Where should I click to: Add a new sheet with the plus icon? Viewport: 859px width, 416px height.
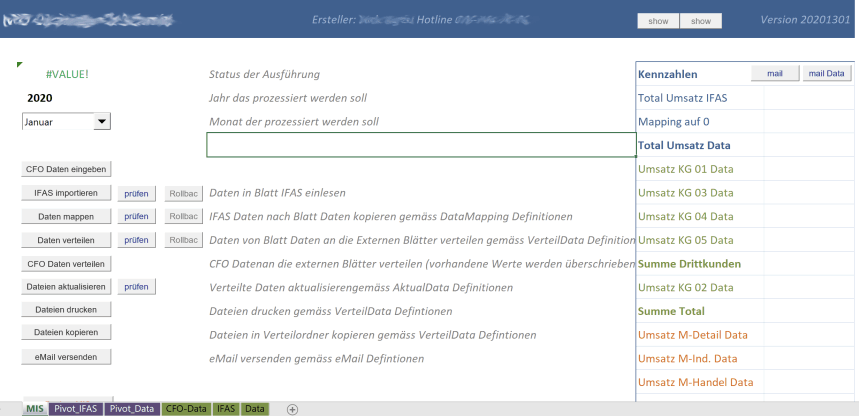[x=293, y=409]
